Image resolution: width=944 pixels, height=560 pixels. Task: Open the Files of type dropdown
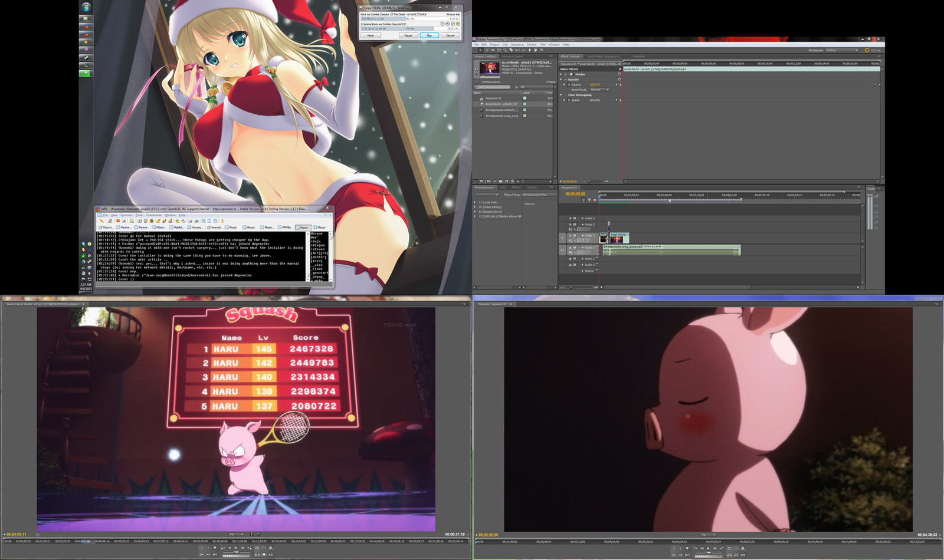(x=539, y=195)
